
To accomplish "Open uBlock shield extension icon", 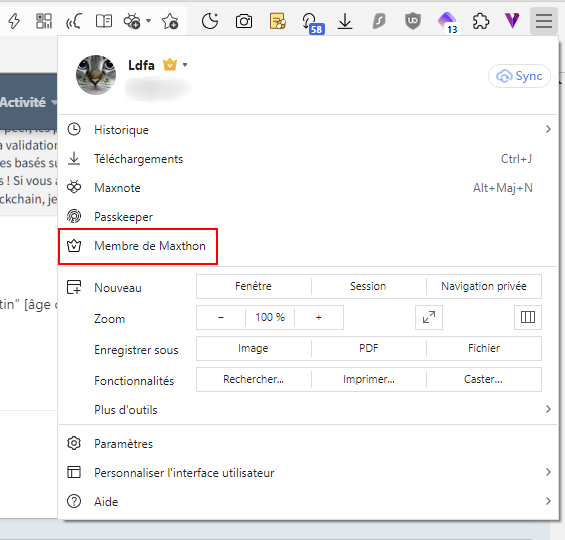I will click(413, 21).
